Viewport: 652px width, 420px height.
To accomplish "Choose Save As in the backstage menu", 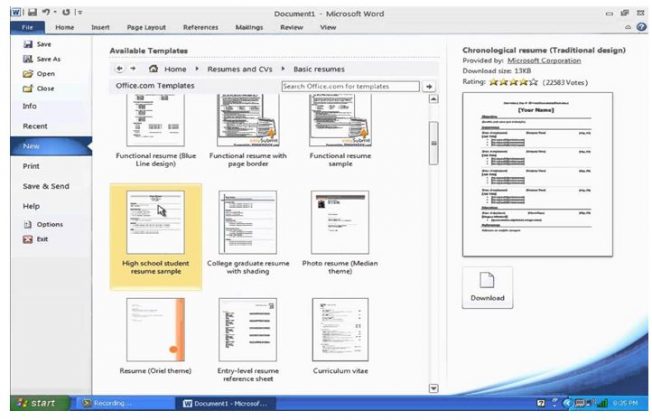I will (42, 59).
